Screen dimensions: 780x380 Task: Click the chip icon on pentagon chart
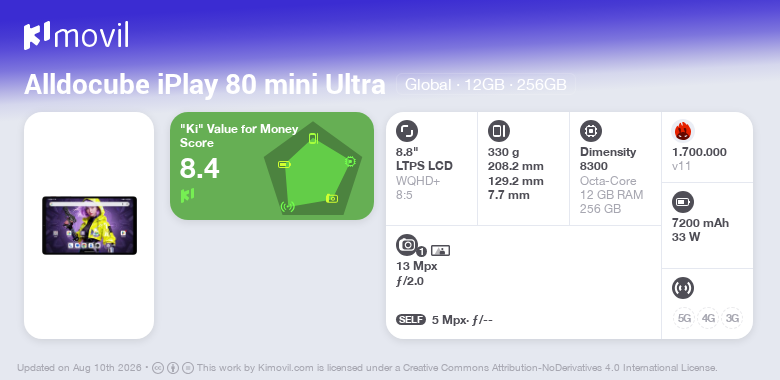tap(351, 161)
